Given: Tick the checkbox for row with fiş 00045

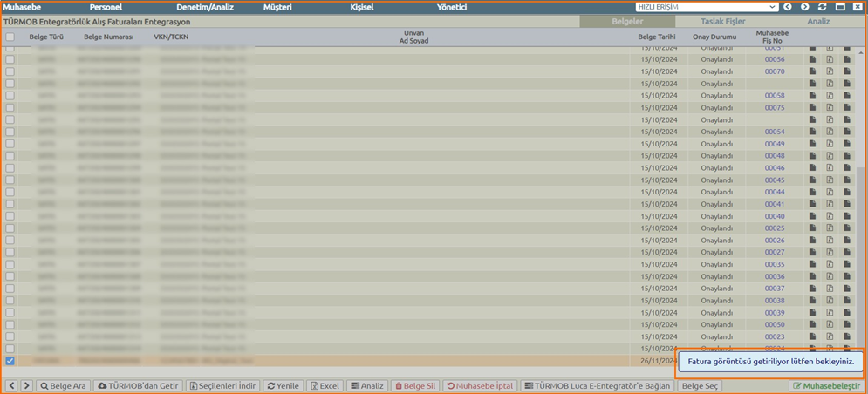Looking at the screenshot, I should (10, 180).
